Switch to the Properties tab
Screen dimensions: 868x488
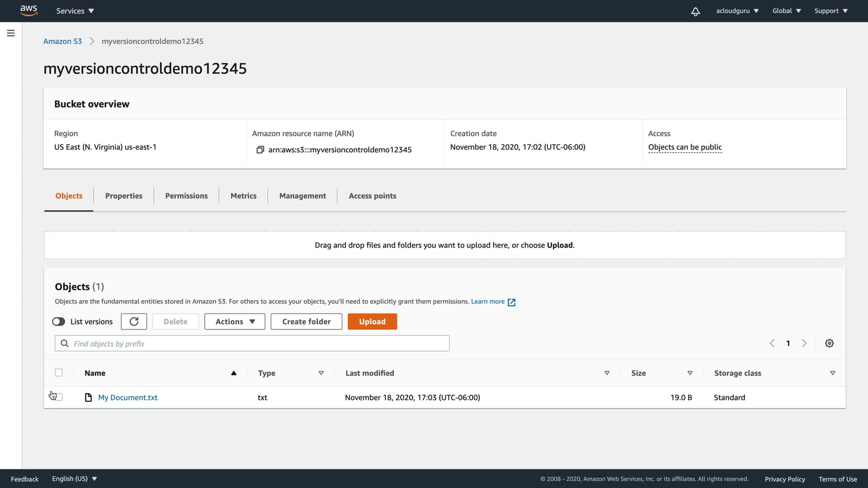(x=123, y=196)
